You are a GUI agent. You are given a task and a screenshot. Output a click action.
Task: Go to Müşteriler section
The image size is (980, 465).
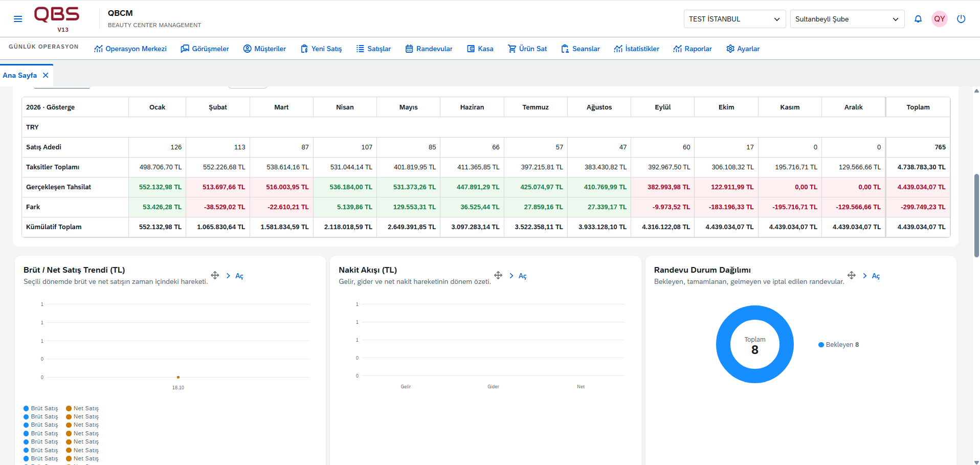point(264,49)
